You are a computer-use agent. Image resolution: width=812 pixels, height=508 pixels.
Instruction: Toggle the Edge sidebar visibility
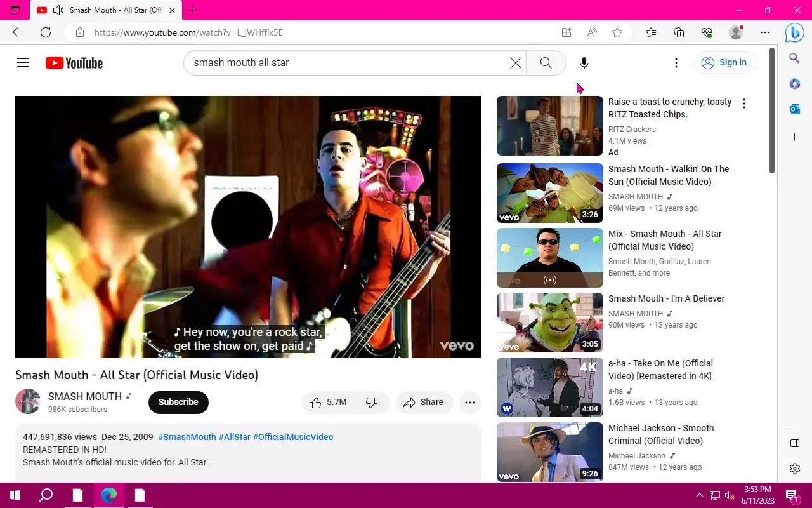[x=794, y=443]
